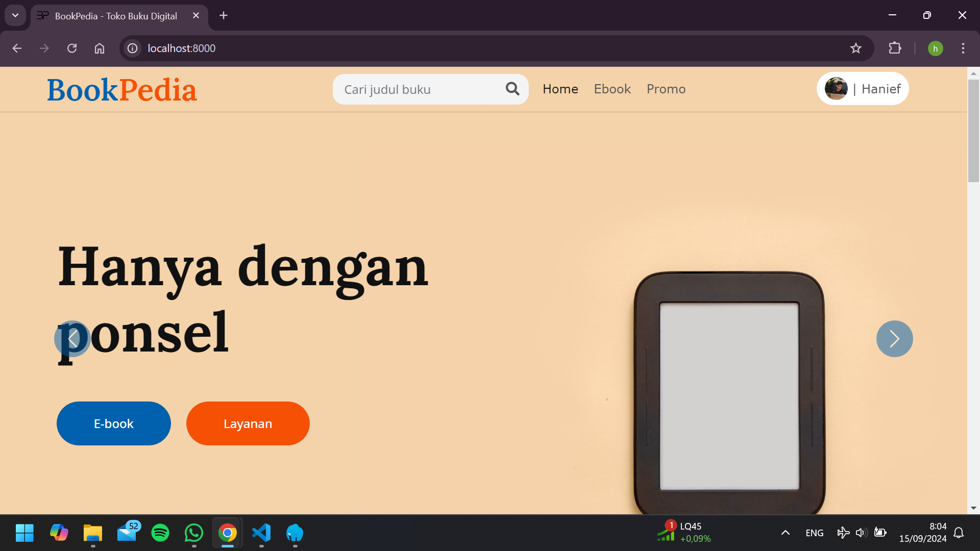Select the Ebook navigation menu item

click(x=612, y=89)
